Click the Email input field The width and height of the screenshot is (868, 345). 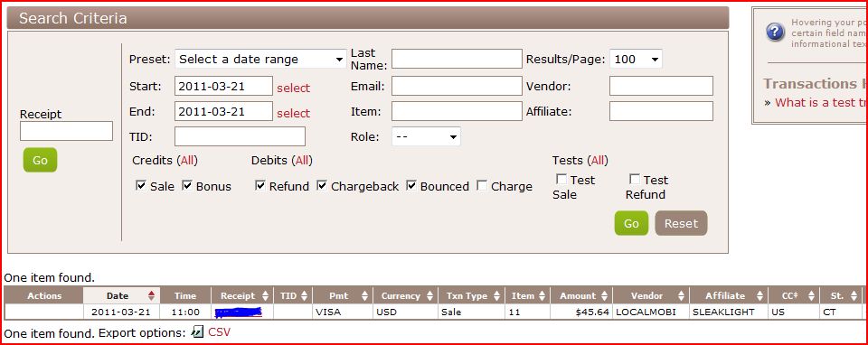[x=457, y=86]
